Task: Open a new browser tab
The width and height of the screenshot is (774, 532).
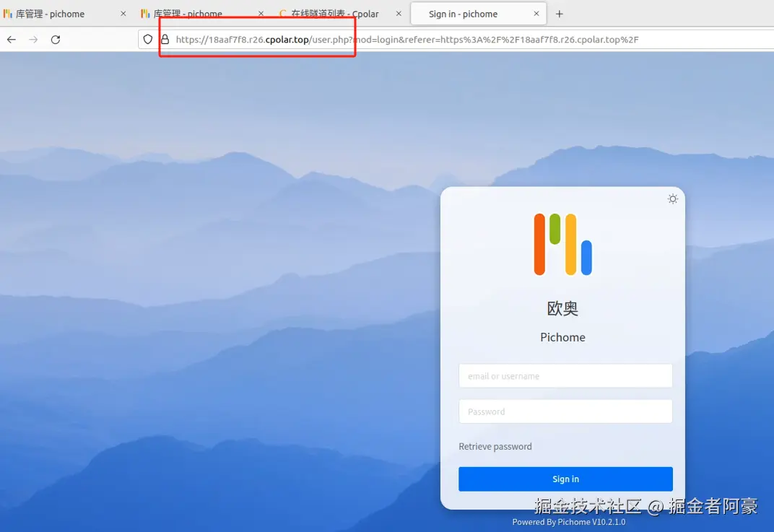Action: (x=560, y=14)
